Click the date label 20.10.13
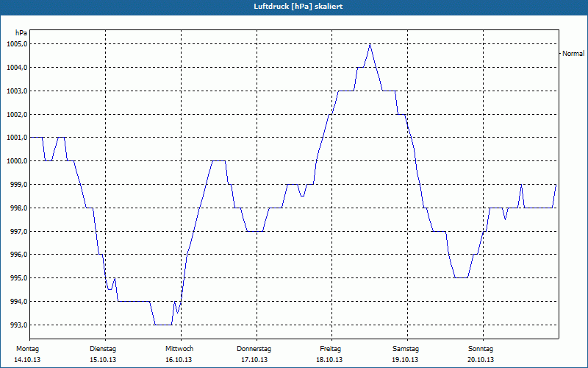This screenshot has width=588, height=368. pyautogui.click(x=481, y=360)
